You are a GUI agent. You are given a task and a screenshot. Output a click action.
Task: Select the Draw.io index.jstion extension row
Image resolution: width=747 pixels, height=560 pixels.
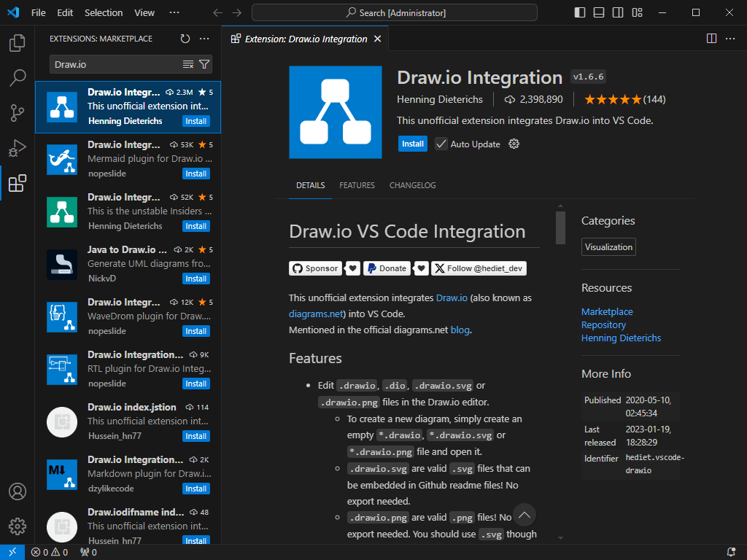[x=128, y=421]
